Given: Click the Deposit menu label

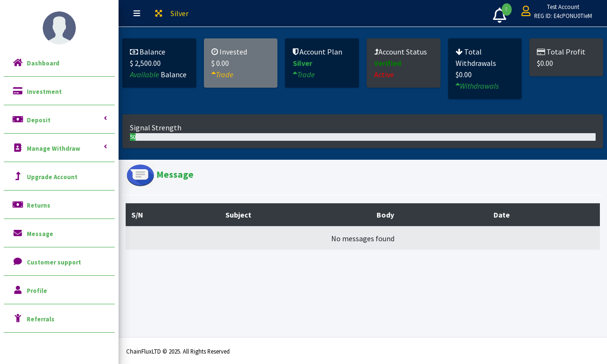Looking at the screenshot, I should (38, 120).
